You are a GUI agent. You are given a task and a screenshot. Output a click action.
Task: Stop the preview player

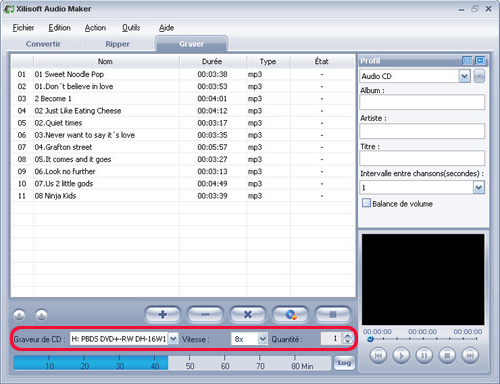447,356
